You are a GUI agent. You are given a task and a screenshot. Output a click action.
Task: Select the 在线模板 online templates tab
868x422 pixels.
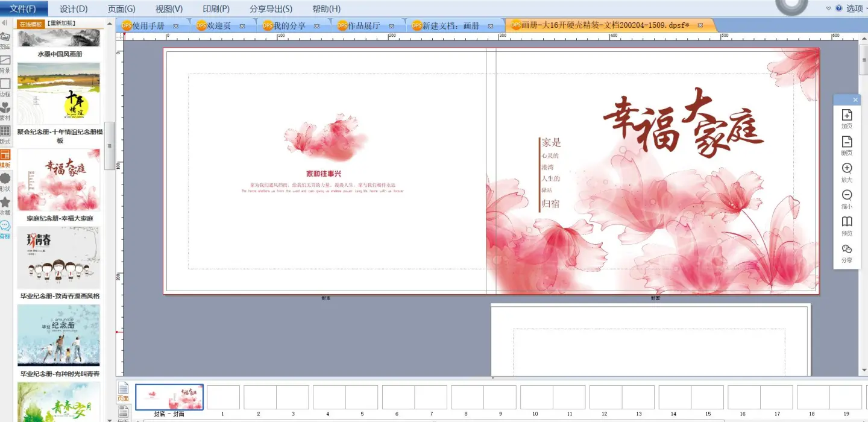click(x=30, y=24)
